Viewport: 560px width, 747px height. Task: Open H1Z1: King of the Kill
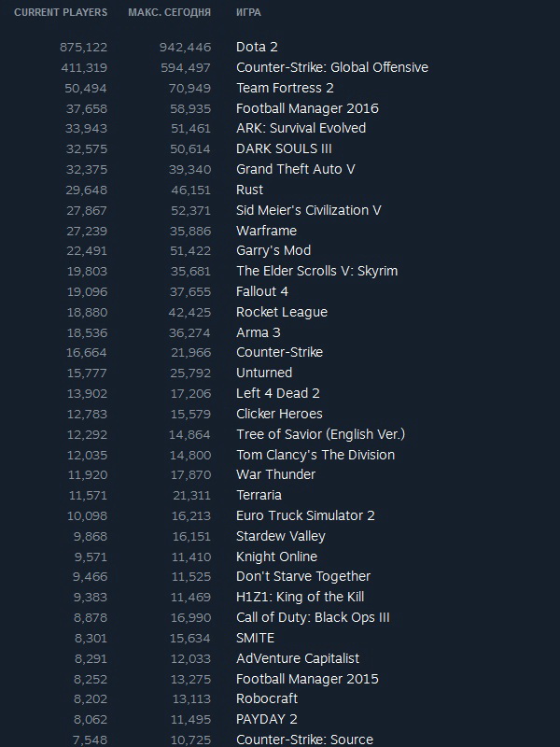(300, 597)
